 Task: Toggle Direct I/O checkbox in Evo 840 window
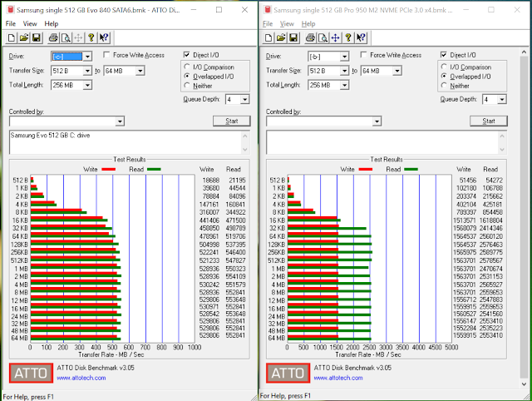186,55
